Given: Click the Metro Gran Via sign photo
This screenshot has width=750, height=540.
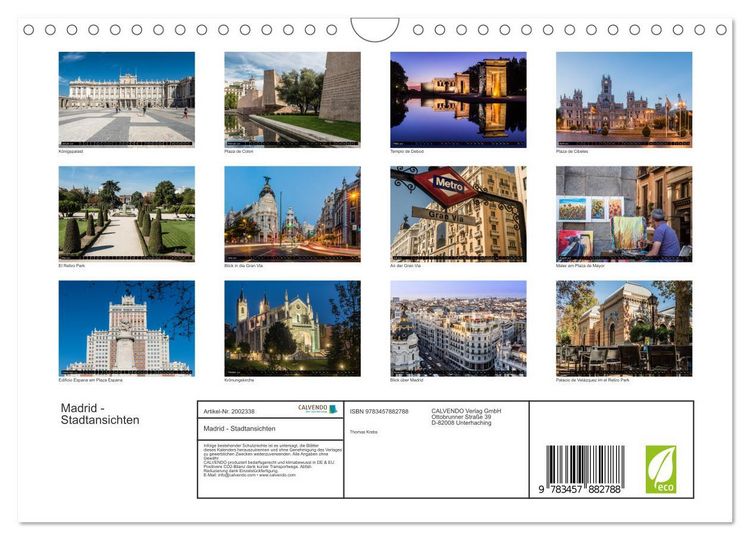Looking at the screenshot, I should click(458, 214).
